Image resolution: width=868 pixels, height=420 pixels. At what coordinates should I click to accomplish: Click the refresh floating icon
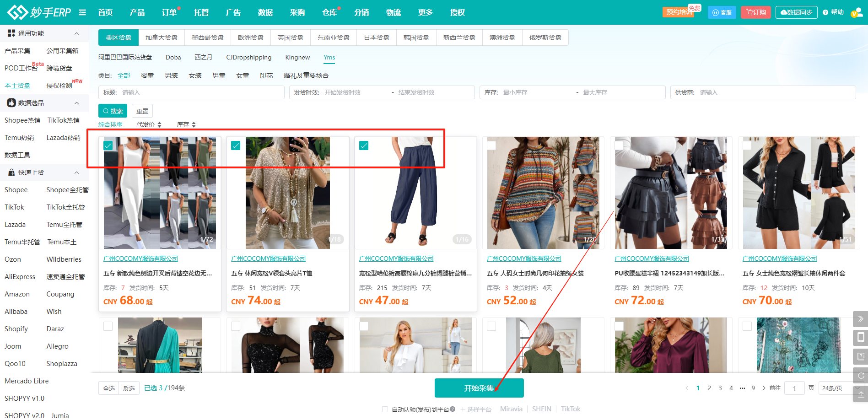(860, 375)
